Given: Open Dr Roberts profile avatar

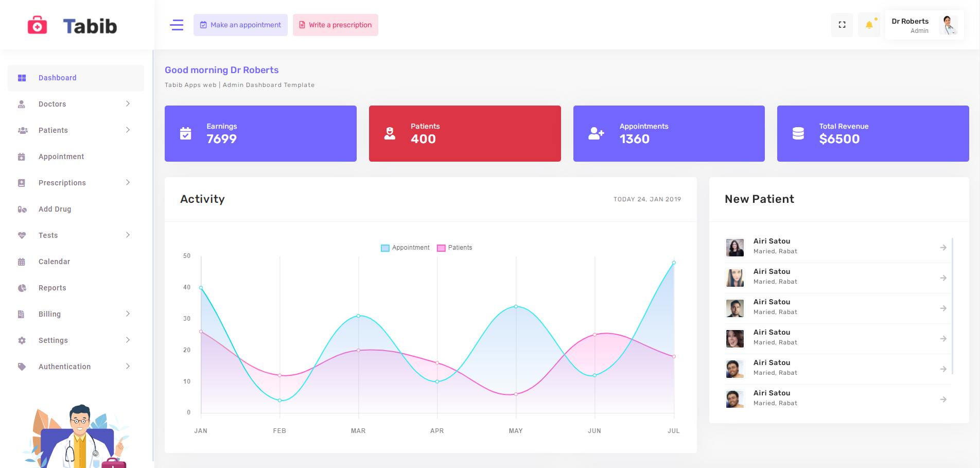Looking at the screenshot, I should click(948, 25).
